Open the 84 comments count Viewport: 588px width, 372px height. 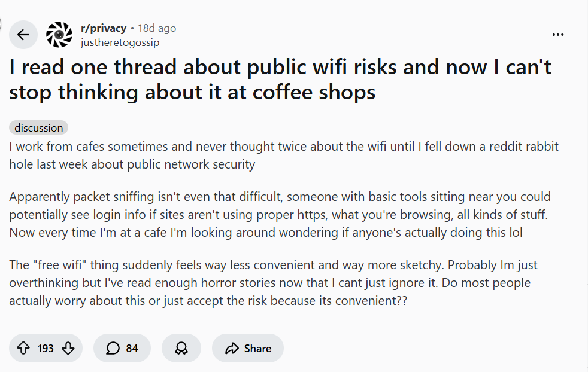pos(132,348)
